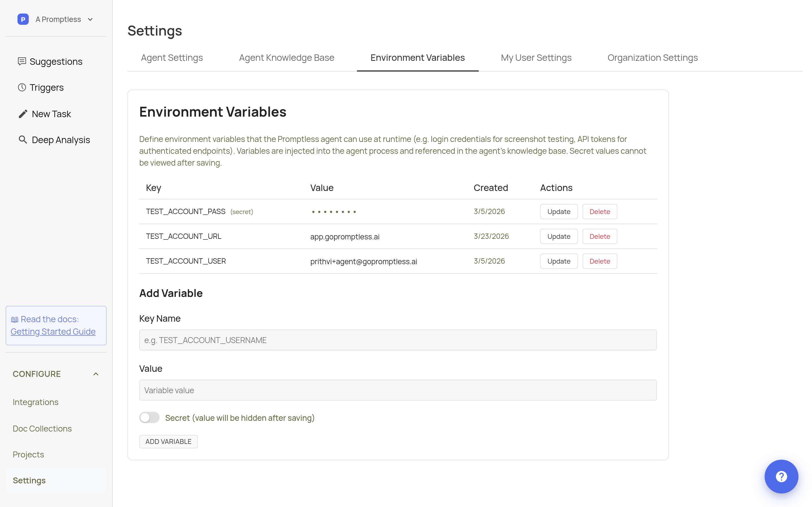812x507 pixels.
Task: Select Integrations in the sidebar
Action: (x=35, y=402)
